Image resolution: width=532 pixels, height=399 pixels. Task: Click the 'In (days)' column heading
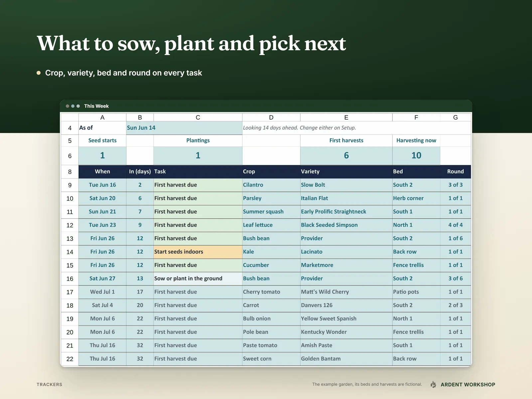coord(140,172)
